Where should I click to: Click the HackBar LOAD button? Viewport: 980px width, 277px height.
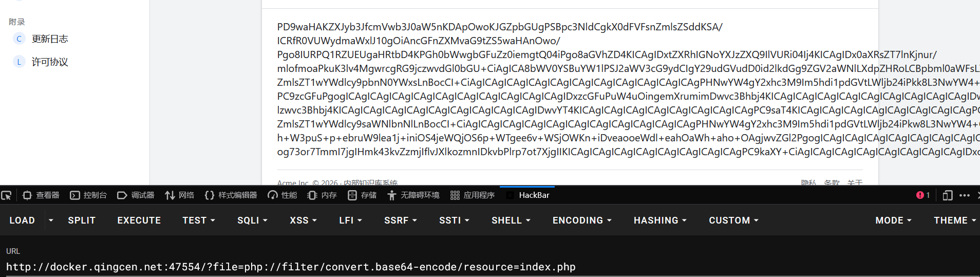pyautogui.click(x=22, y=220)
